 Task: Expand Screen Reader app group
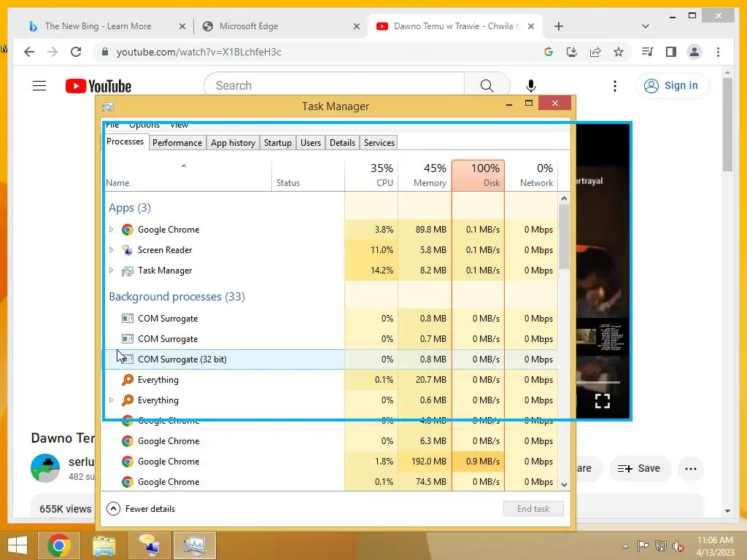[x=111, y=250]
